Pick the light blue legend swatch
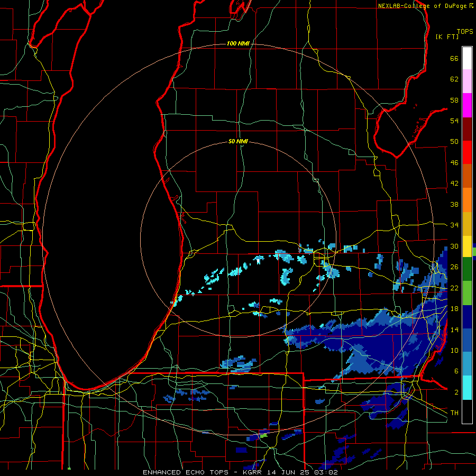The width and height of the screenshot is (476, 476). tap(467, 364)
